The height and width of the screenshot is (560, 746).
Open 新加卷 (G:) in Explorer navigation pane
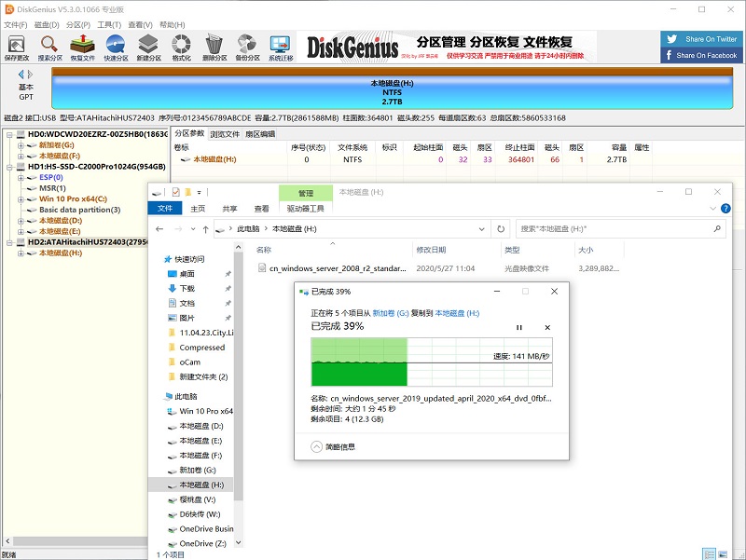pos(198,471)
